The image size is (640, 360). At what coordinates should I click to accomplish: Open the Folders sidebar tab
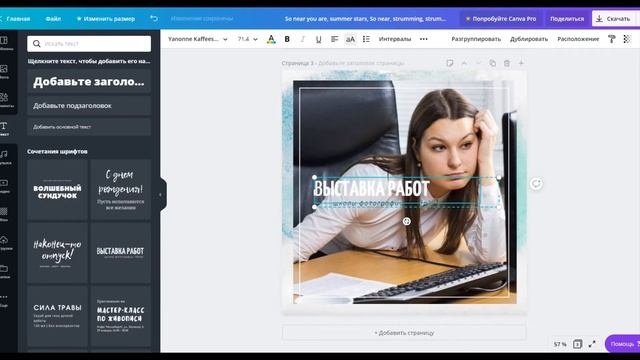[4, 271]
